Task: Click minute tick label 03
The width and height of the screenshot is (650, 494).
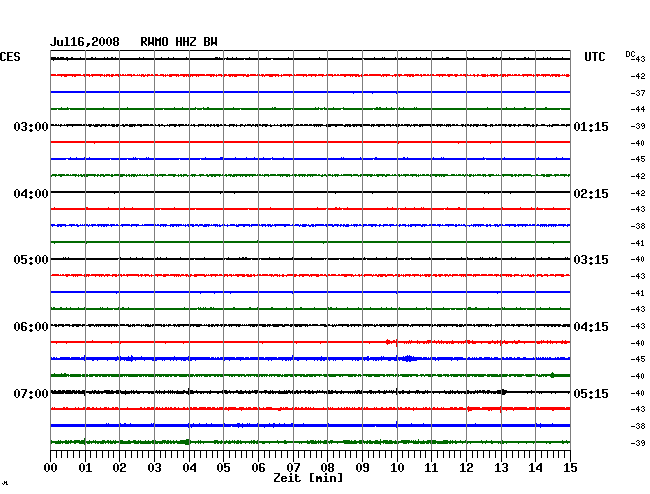Action: tap(154, 468)
